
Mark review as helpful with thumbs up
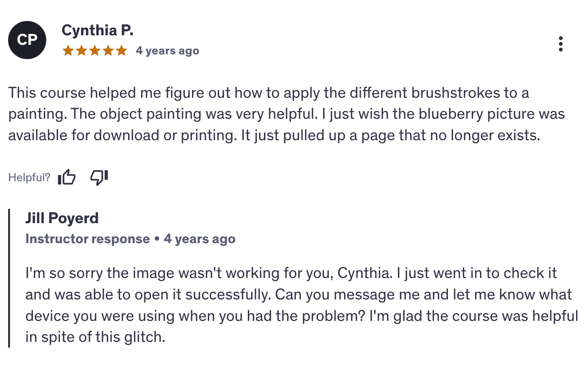click(x=66, y=177)
